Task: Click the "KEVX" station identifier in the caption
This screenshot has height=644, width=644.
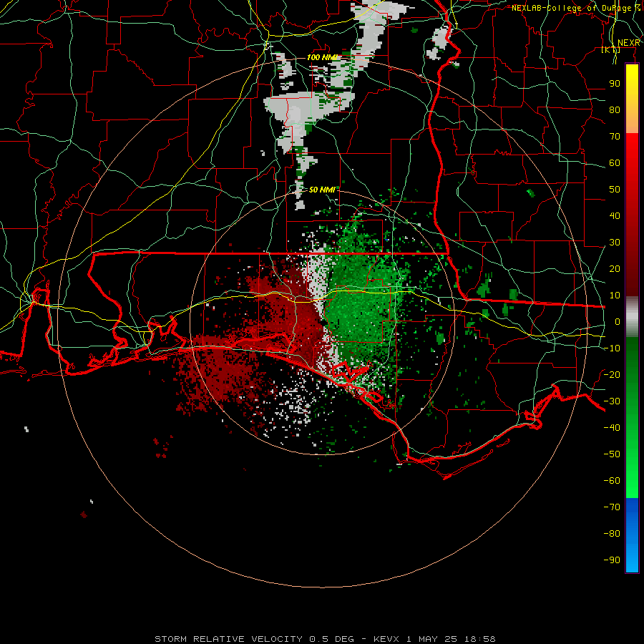Action: click(386, 639)
